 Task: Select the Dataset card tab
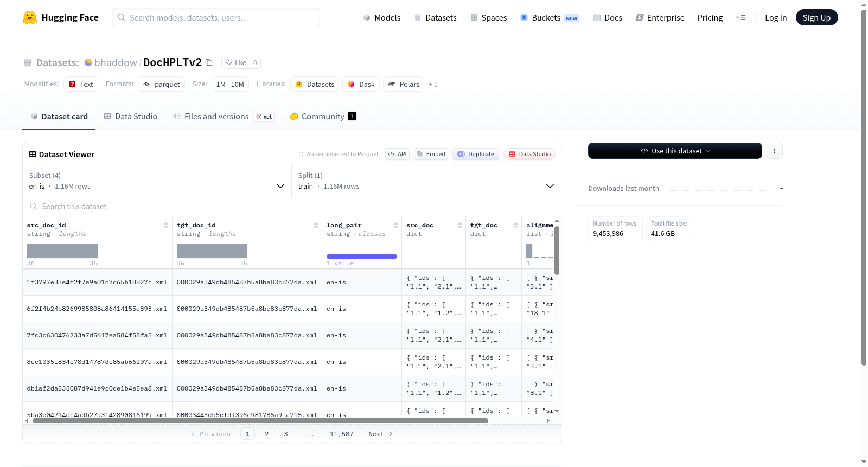coord(59,117)
